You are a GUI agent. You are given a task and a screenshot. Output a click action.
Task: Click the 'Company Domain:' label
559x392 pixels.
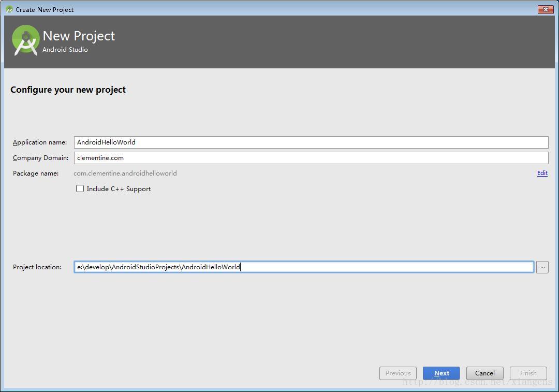pyautogui.click(x=41, y=157)
